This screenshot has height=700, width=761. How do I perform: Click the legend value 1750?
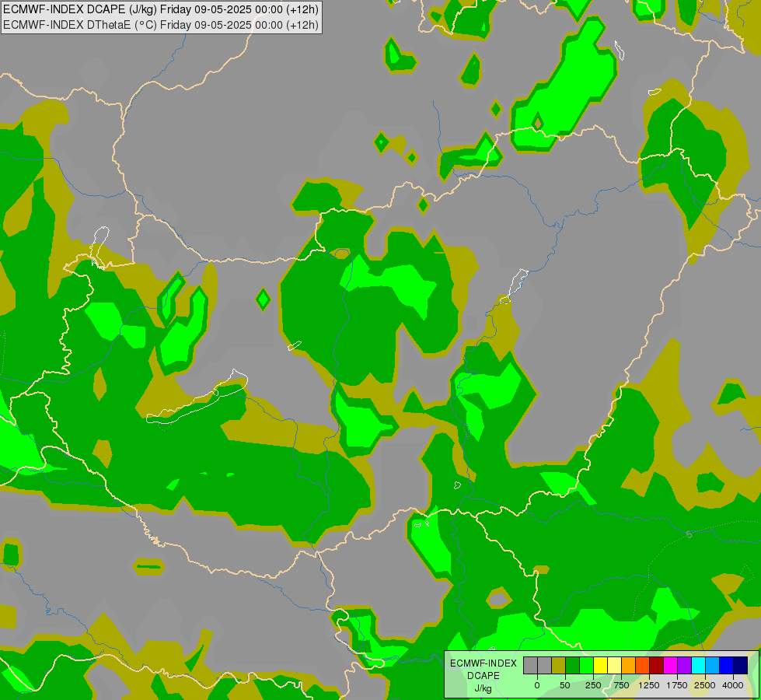click(677, 685)
